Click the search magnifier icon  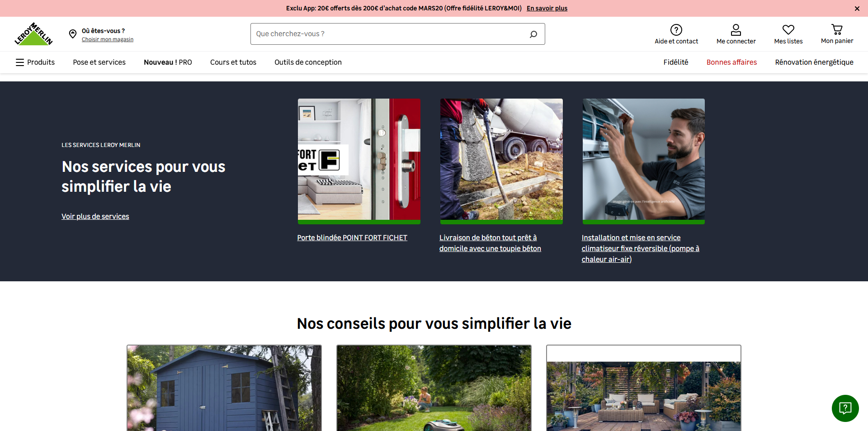click(x=533, y=34)
